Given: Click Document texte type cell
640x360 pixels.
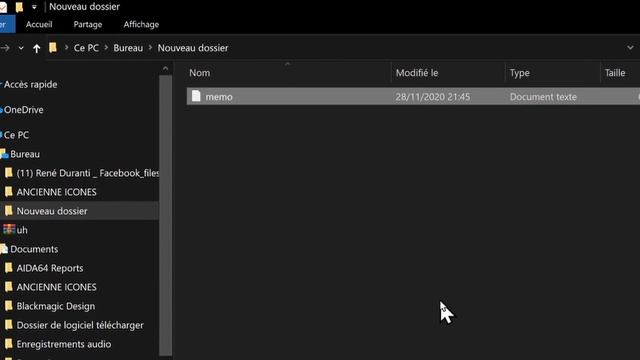Looking at the screenshot, I should (x=543, y=97).
